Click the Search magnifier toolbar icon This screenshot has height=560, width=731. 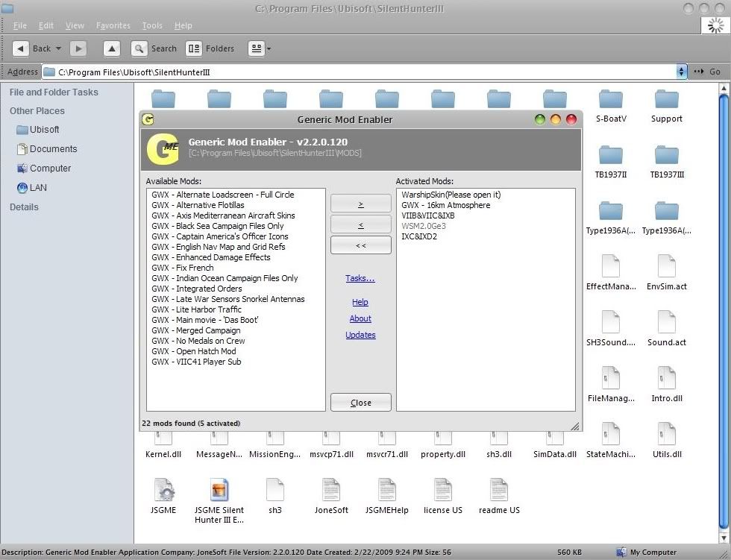click(x=139, y=48)
